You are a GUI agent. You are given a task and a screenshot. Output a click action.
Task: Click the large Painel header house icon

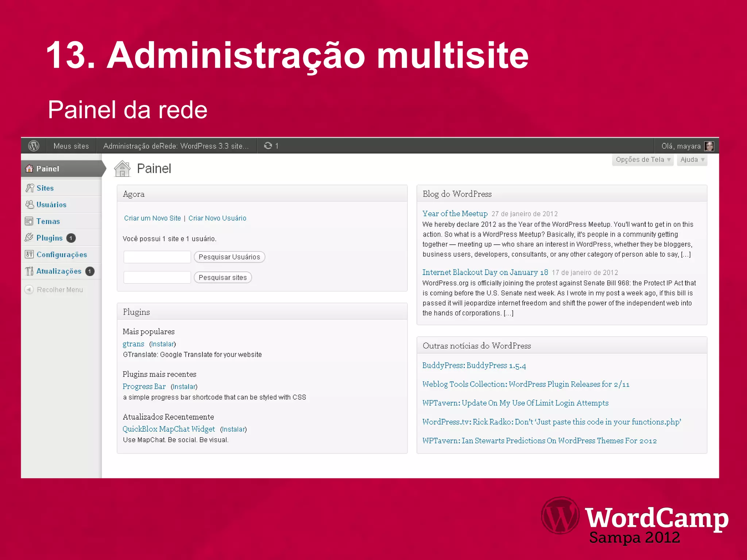(122, 168)
